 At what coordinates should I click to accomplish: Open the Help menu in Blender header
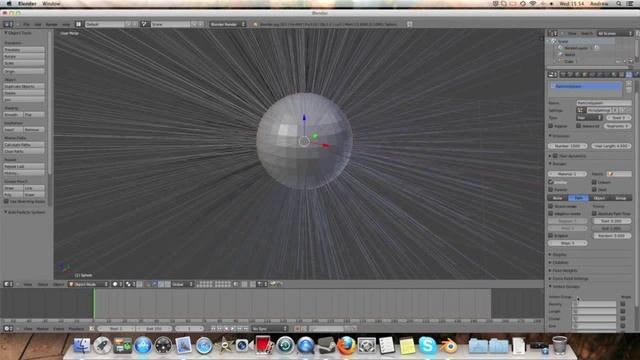(x=66, y=24)
